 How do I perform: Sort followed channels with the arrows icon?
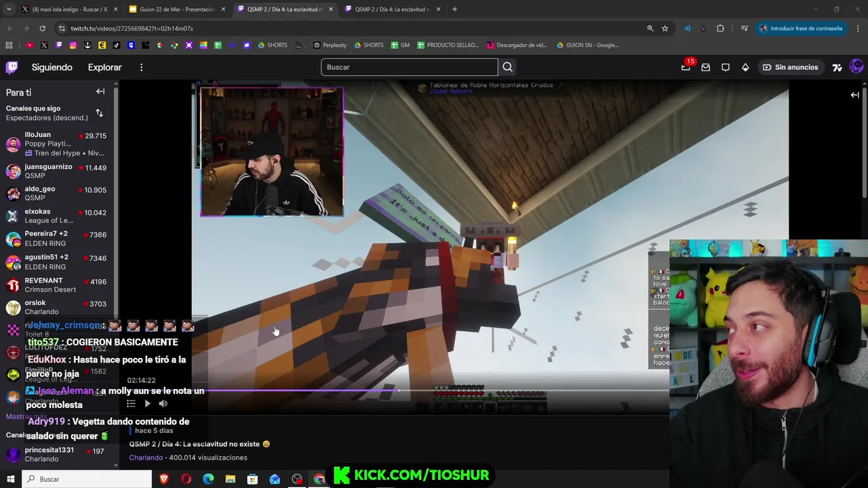pos(99,113)
